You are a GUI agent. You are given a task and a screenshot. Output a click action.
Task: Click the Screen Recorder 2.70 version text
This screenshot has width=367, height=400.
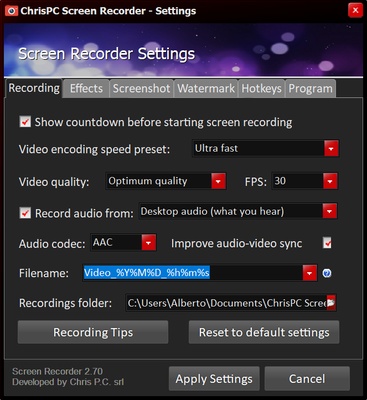57,371
